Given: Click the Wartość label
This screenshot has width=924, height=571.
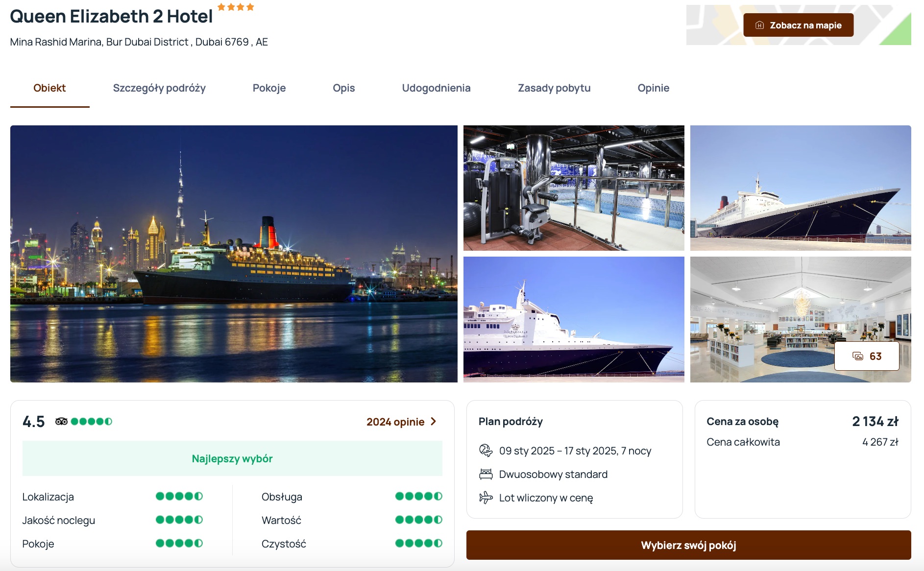Looking at the screenshot, I should click(281, 520).
